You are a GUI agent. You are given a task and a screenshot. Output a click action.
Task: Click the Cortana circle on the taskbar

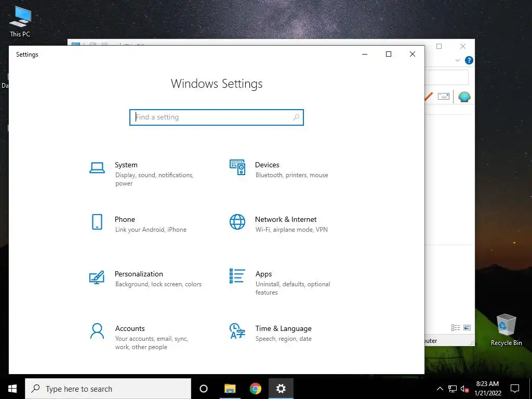coord(204,389)
